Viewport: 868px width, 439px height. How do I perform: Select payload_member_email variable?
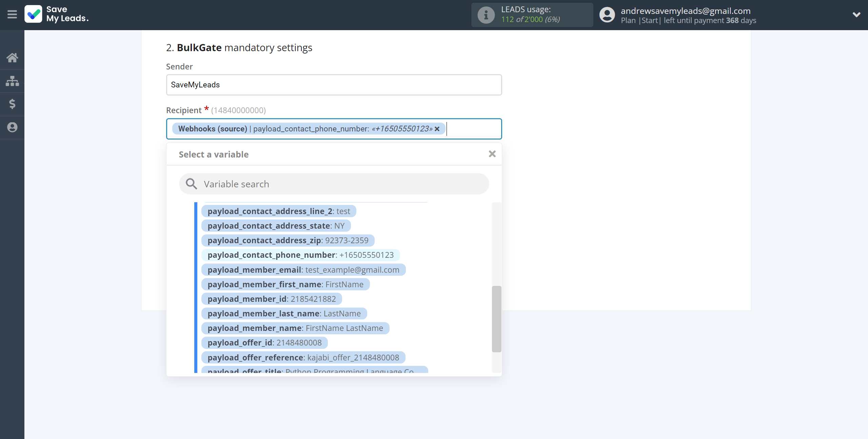click(303, 270)
